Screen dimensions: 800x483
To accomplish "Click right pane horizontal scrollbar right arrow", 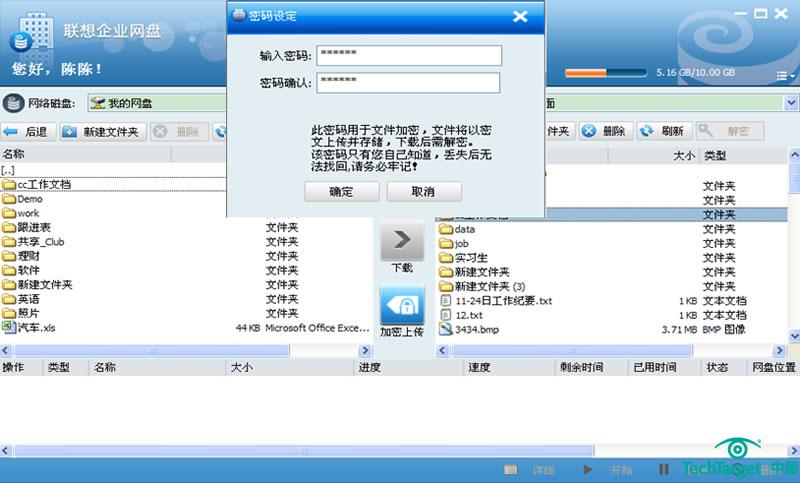I will point(780,350).
